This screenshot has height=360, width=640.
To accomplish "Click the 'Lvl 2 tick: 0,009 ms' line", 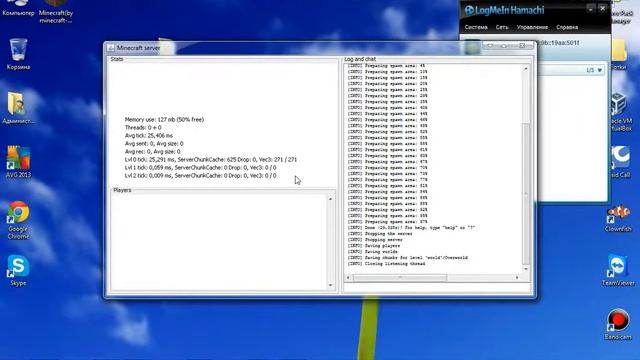I will 200,176.
